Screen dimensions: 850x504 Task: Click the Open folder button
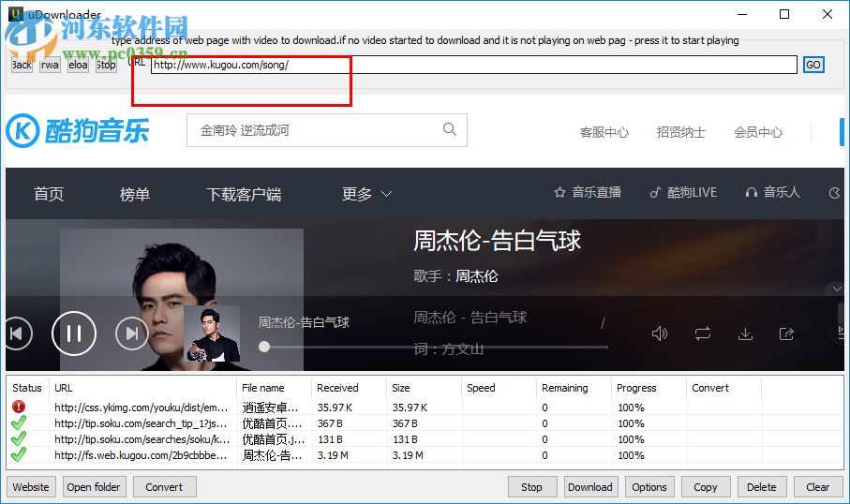(94, 486)
